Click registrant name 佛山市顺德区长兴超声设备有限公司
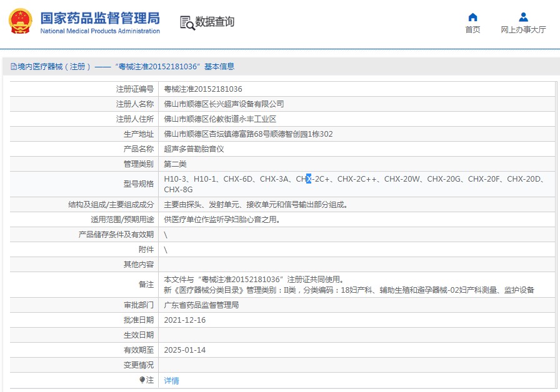This screenshot has height=392, width=560. [224, 104]
